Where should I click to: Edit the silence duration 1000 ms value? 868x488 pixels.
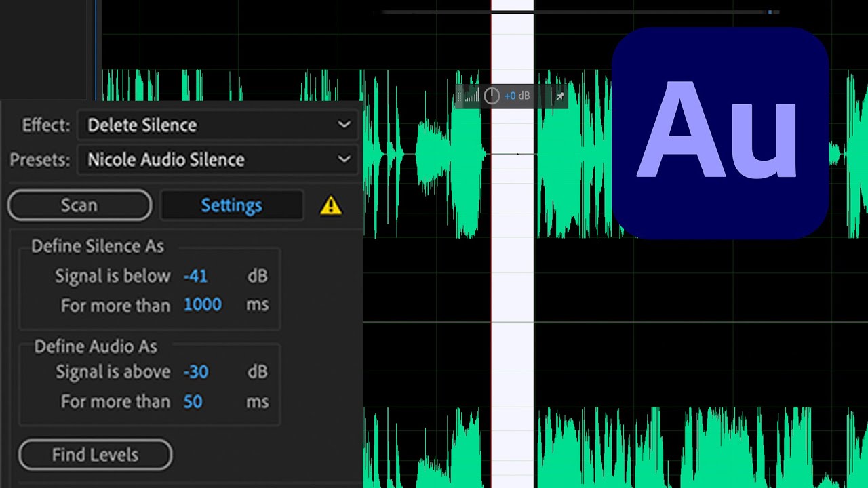pyautogui.click(x=202, y=305)
